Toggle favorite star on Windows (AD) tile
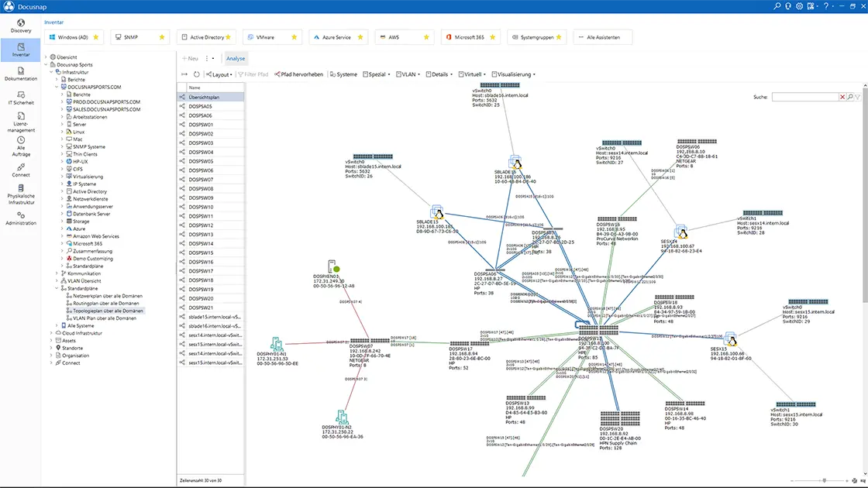The image size is (868, 488). coord(96,37)
